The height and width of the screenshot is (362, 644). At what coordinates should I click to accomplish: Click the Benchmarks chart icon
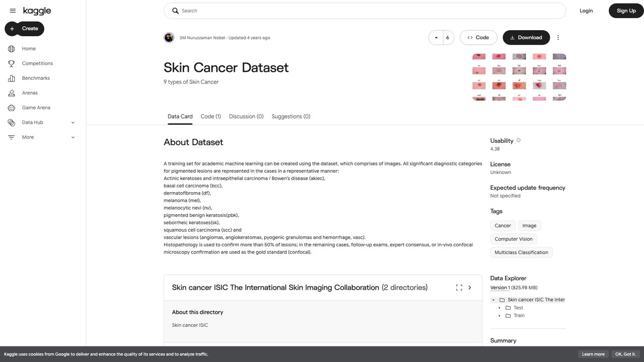coord(12,78)
